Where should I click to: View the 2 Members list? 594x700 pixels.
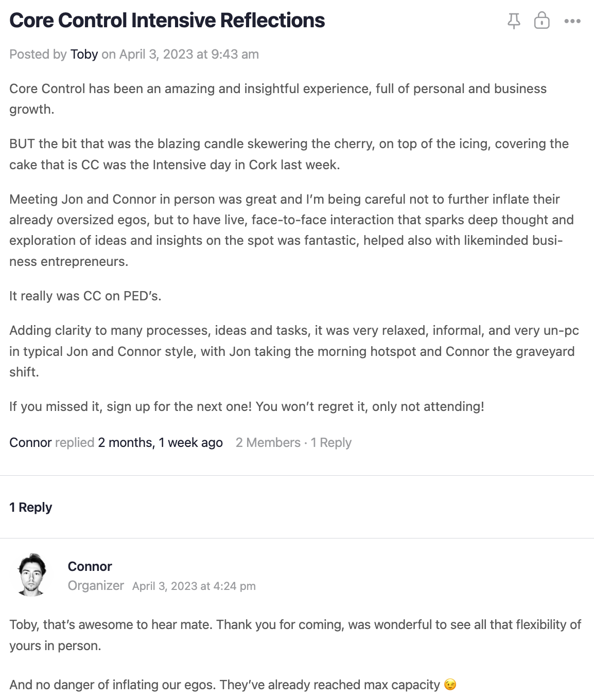click(268, 442)
